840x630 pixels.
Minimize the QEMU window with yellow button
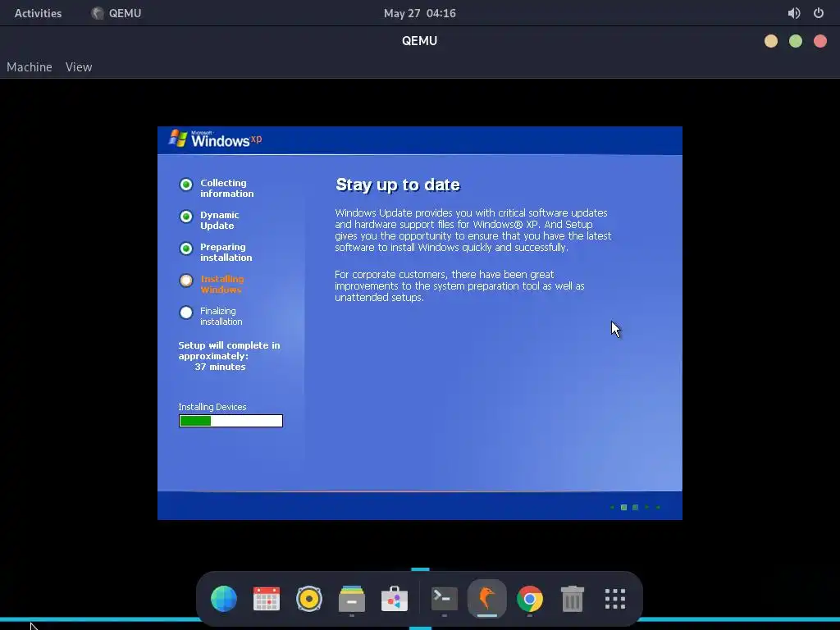click(771, 41)
